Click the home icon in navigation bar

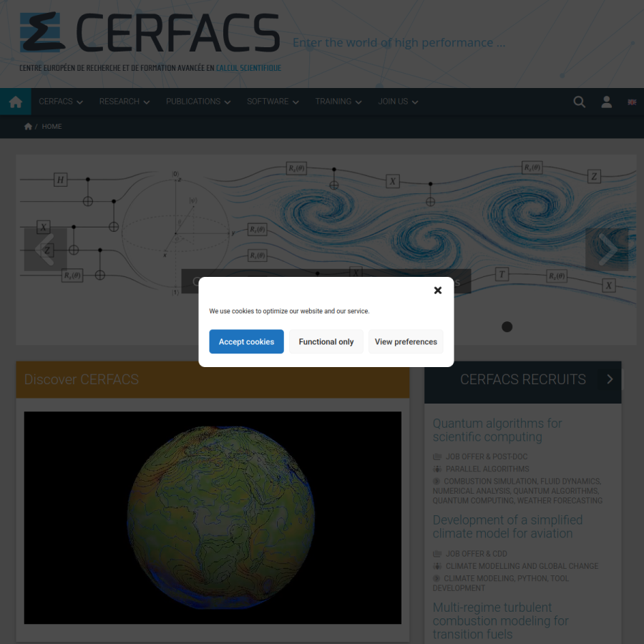16,102
